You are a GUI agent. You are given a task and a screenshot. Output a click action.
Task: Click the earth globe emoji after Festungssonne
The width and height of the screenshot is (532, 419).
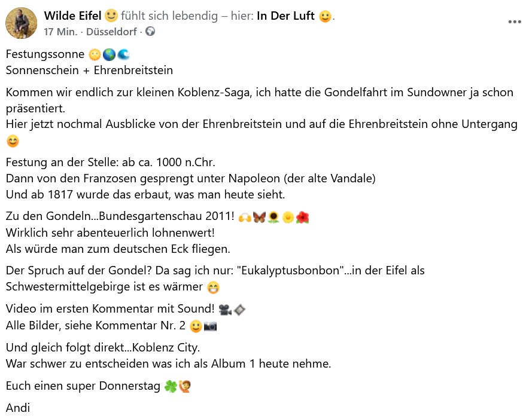109,55
